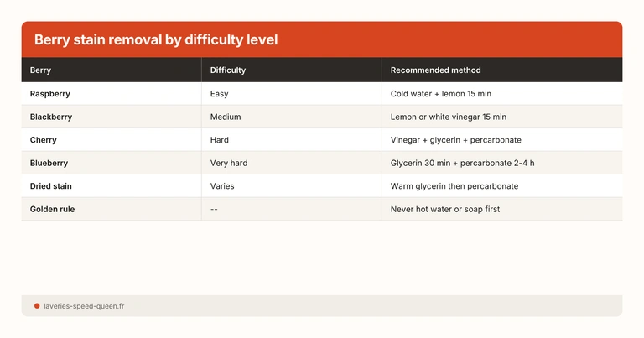
Task: Click the 'Very hard' difficulty cell
Action: point(229,163)
